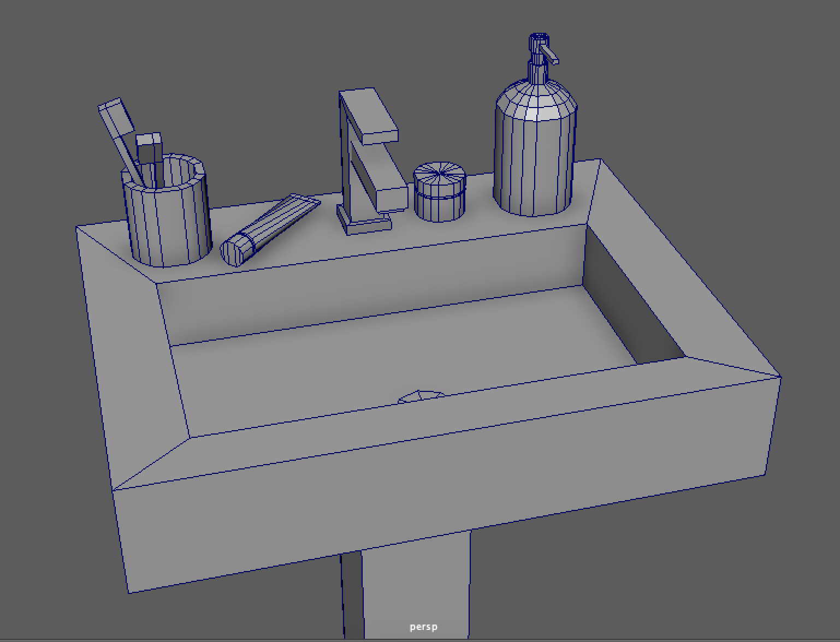
Task: Click the lid of the round jar
Action: tap(440, 172)
